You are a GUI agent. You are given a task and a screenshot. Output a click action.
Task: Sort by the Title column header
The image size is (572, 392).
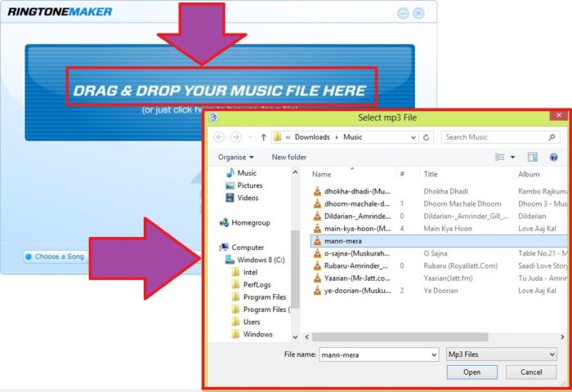431,174
